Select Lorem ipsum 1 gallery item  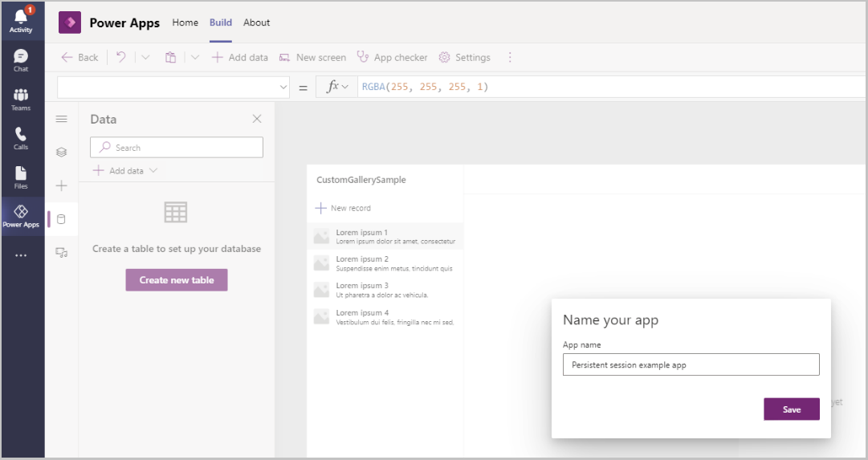(x=385, y=236)
